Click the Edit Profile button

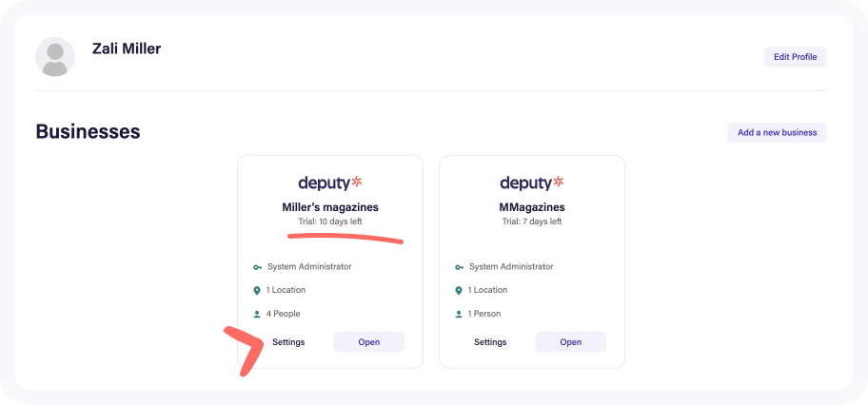click(x=795, y=57)
